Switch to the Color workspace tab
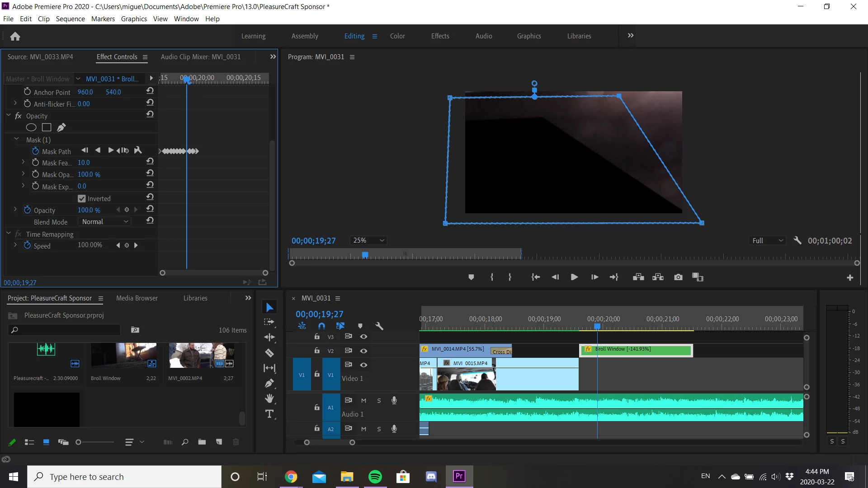 click(x=397, y=36)
